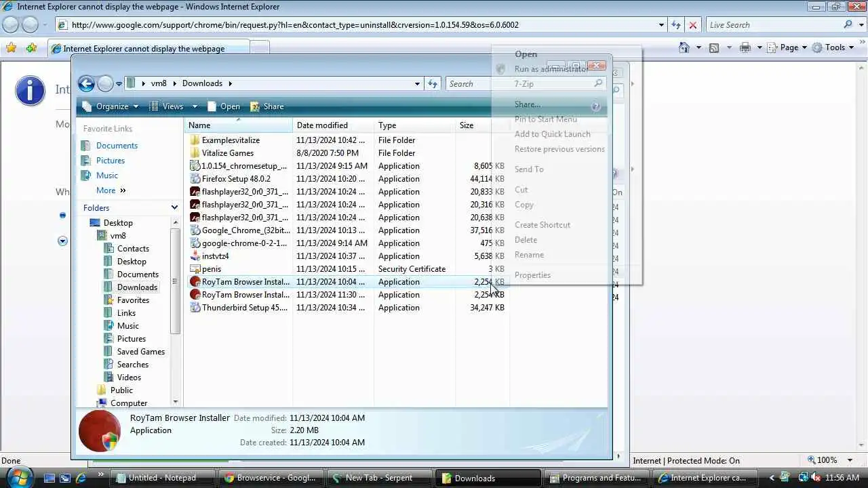This screenshot has width=868, height=488.
Task: Select flashplayer file sized 20,833 KB
Action: [x=348, y=192]
